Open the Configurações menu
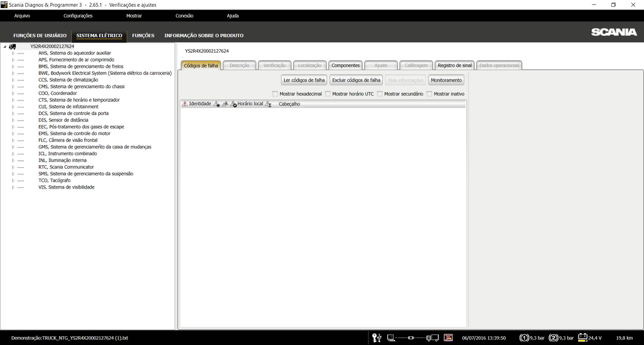644x345 pixels. click(78, 16)
